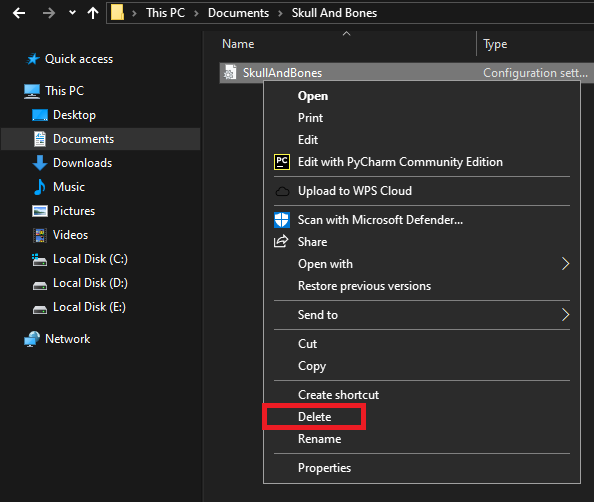Open Local Disk (D:) in sidebar
This screenshot has width=594, height=502.
pyautogui.click(x=90, y=283)
